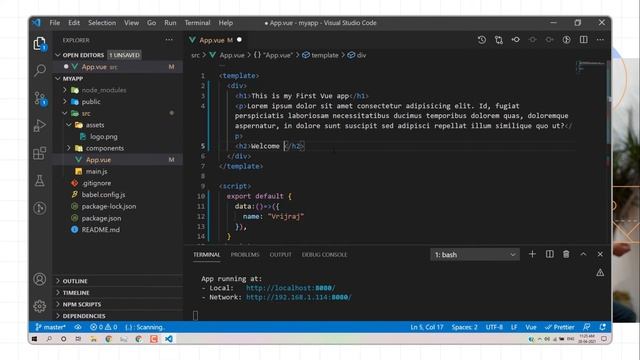Open the View menu

pos(131,23)
